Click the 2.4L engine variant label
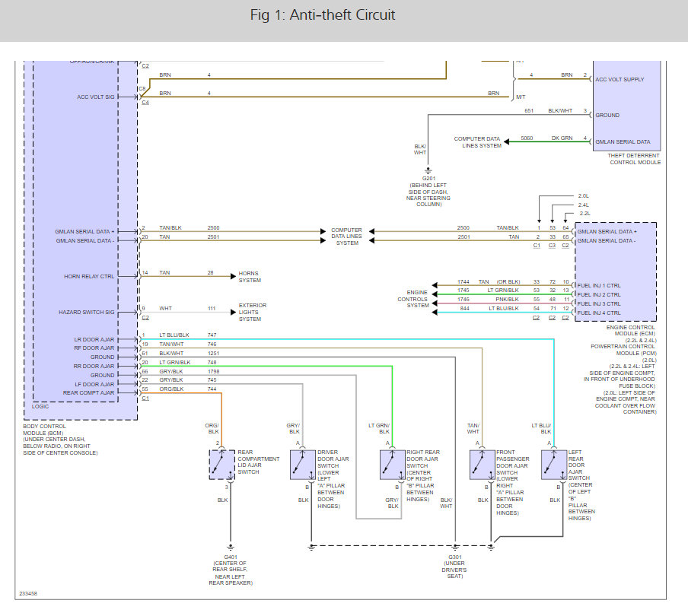The width and height of the screenshot is (688, 616). click(x=583, y=205)
